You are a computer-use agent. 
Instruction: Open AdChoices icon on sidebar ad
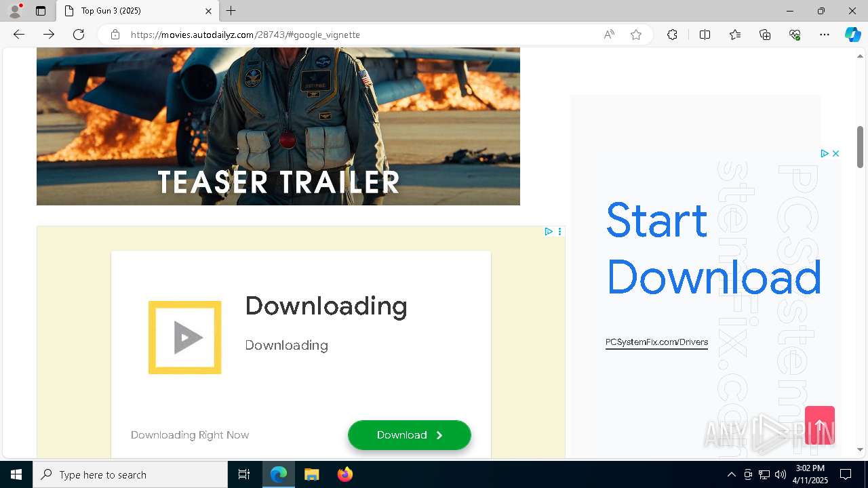825,154
